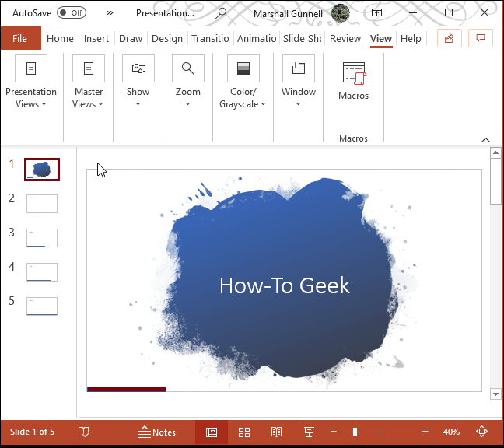504x448 pixels.
Task: Open the File menu
Action: pyautogui.click(x=20, y=39)
